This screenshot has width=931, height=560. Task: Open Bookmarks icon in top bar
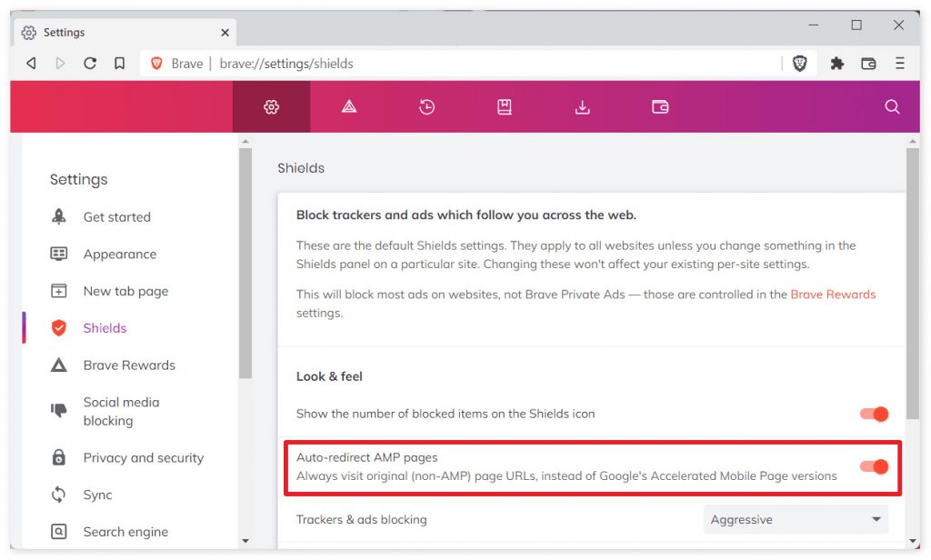pyautogui.click(x=505, y=107)
